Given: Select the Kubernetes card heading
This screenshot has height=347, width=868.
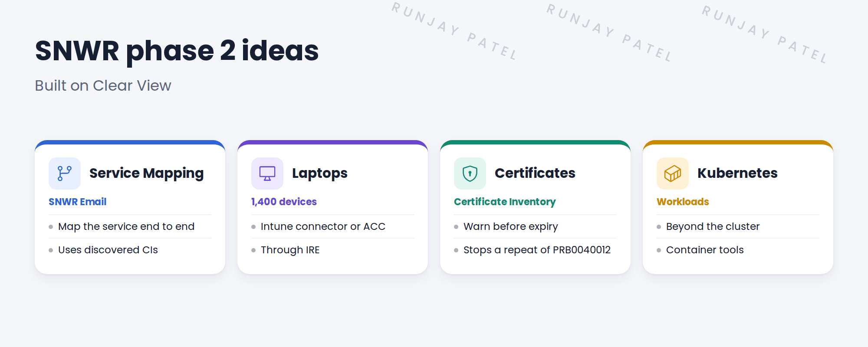Looking at the screenshot, I should pos(737,173).
